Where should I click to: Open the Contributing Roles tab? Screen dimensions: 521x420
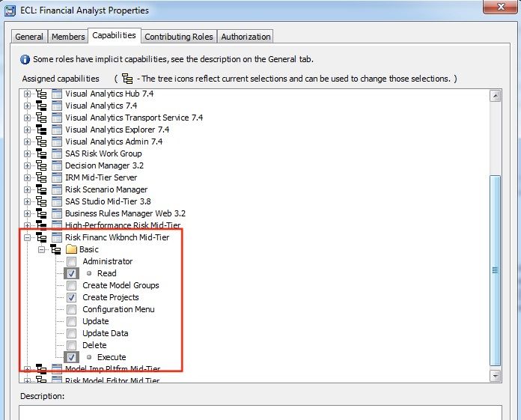(179, 37)
